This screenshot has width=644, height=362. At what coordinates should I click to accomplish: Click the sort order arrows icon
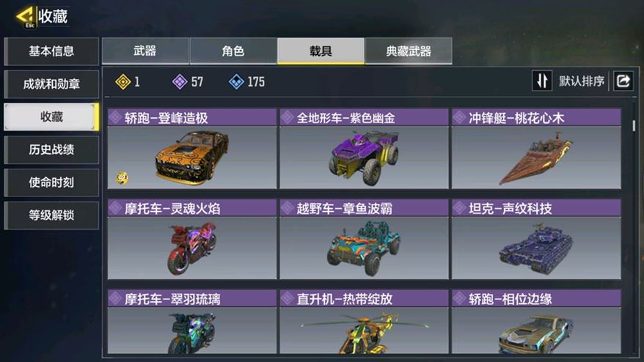coord(542,81)
